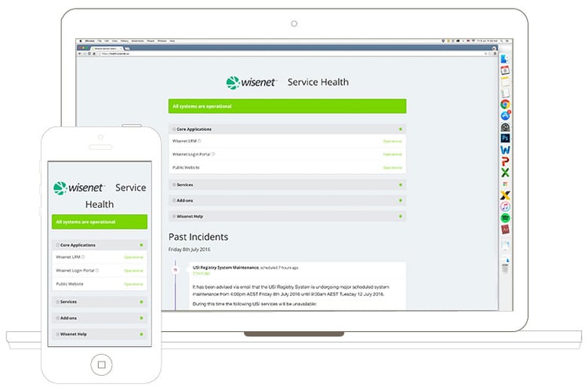Click the browser address bar
The image size is (588, 390).
(292, 53)
